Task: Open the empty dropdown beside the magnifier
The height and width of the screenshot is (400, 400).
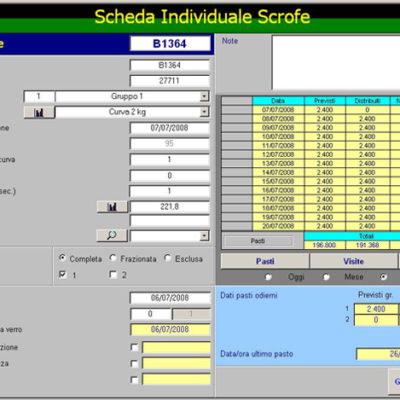Action: [204, 236]
